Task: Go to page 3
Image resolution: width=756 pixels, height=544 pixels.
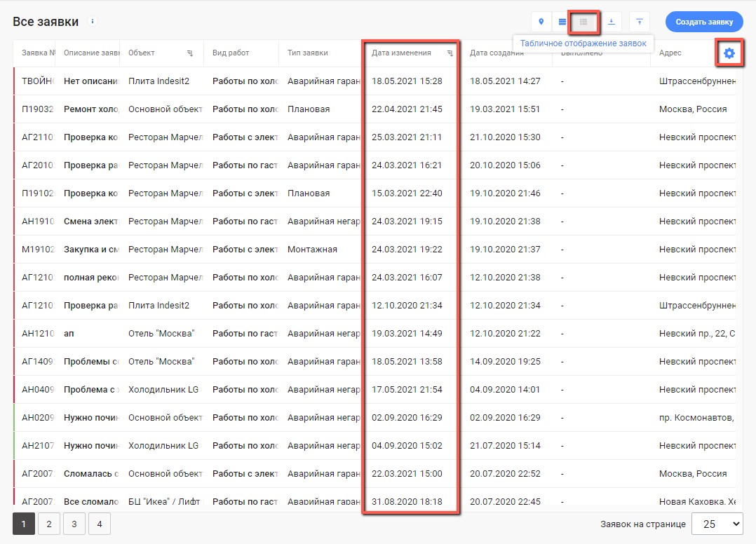Action: click(74, 524)
